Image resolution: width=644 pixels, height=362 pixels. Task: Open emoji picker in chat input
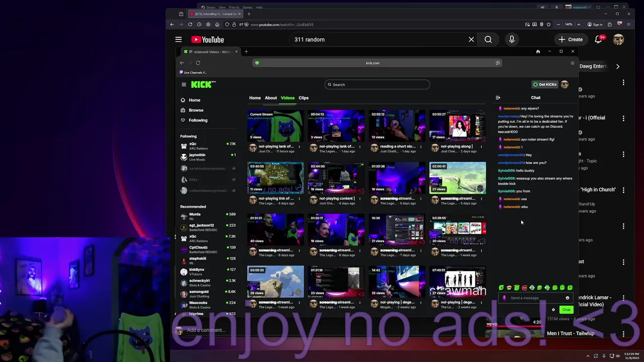click(567, 298)
